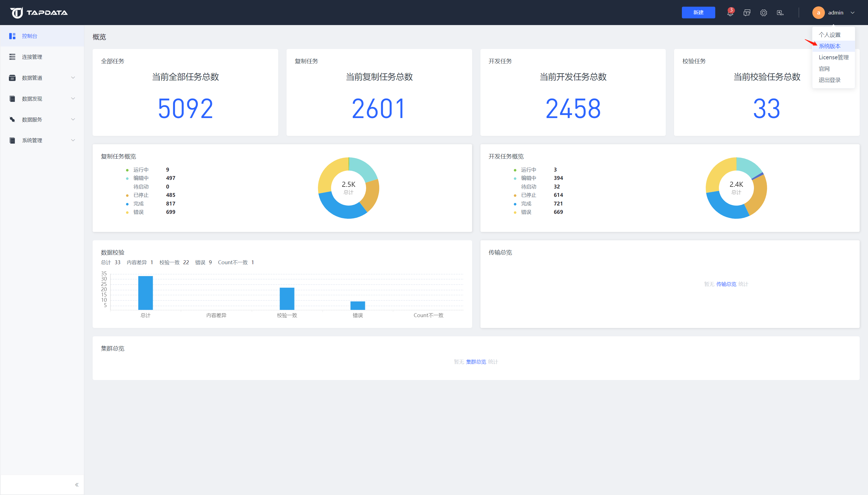Click 退出登录 to log out
Viewport: 868px width, 495px height.
click(x=829, y=80)
